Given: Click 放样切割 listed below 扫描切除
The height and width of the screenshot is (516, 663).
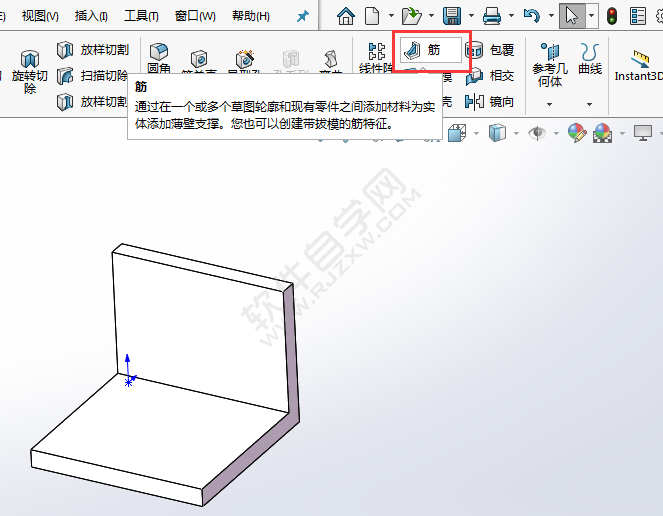Looking at the screenshot, I should [92, 102].
